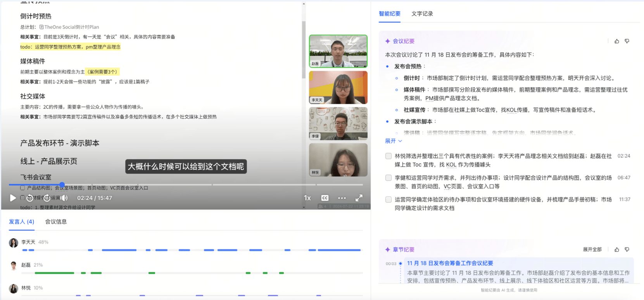Viewport: 644px width, 300px height.
Task: Open the video more options menu
Action: tap(342, 198)
